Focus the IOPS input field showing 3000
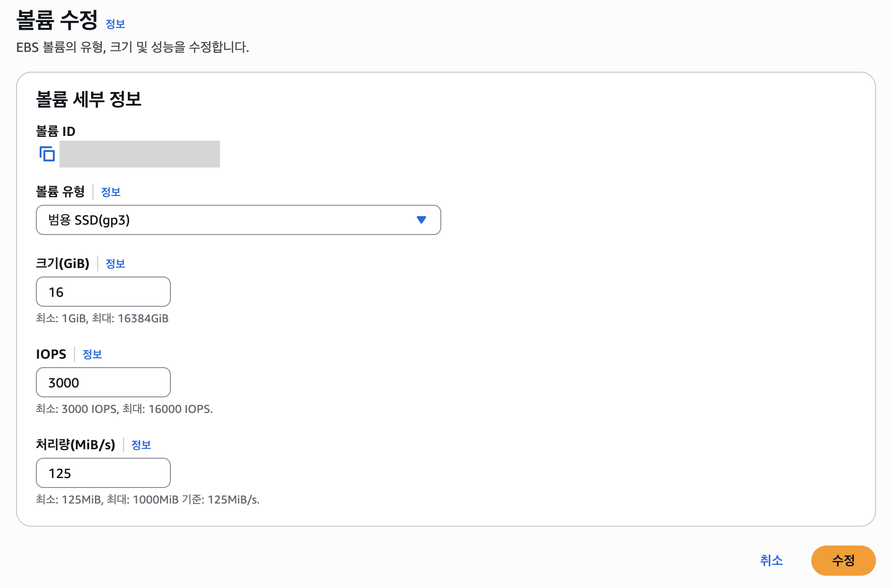 (103, 382)
